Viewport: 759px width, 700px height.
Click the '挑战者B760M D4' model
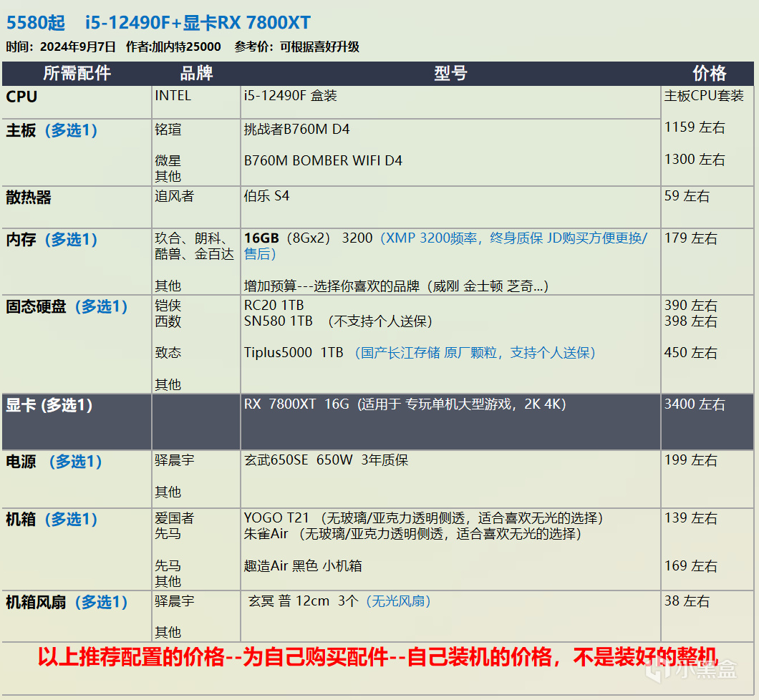pos(296,129)
